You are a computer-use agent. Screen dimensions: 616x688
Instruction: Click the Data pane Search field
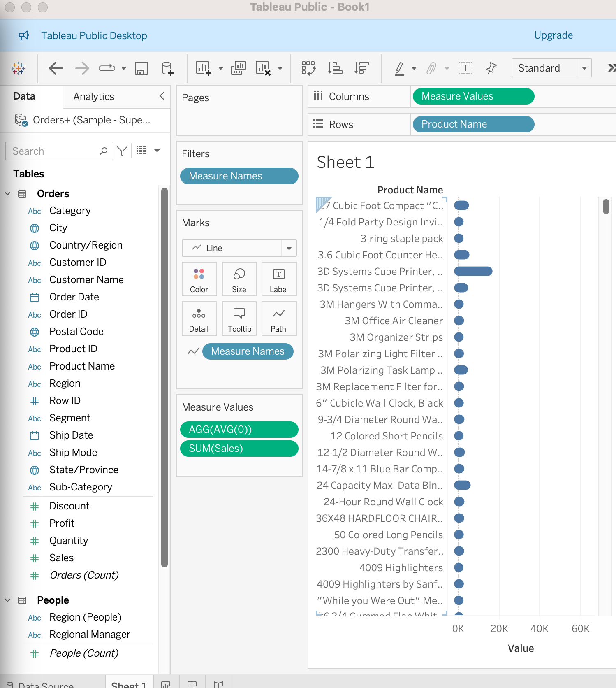(x=59, y=151)
